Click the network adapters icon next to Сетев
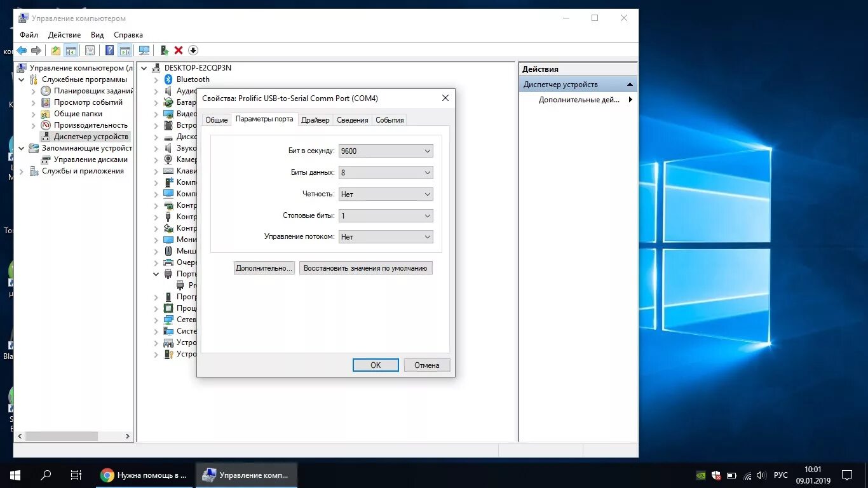The width and height of the screenshot is (868, 488). [168, 320]
